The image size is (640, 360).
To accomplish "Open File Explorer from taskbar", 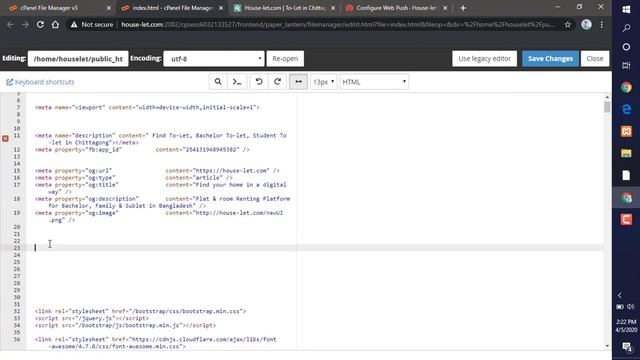I will pyautogui.click(x=626, y=153).
